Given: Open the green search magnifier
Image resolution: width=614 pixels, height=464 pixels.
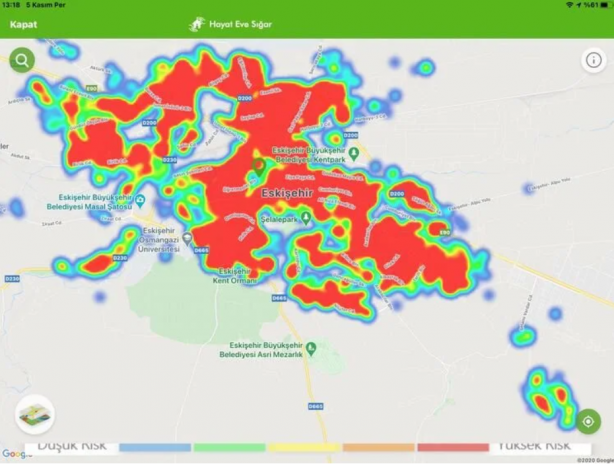Looking at the screenshot, I should tap(22, 60).
